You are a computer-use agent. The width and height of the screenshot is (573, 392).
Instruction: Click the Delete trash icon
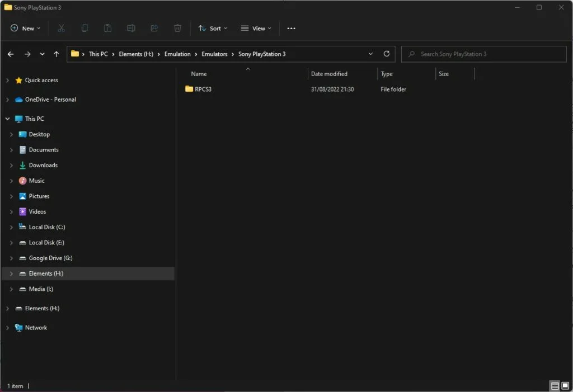[177, 28]
